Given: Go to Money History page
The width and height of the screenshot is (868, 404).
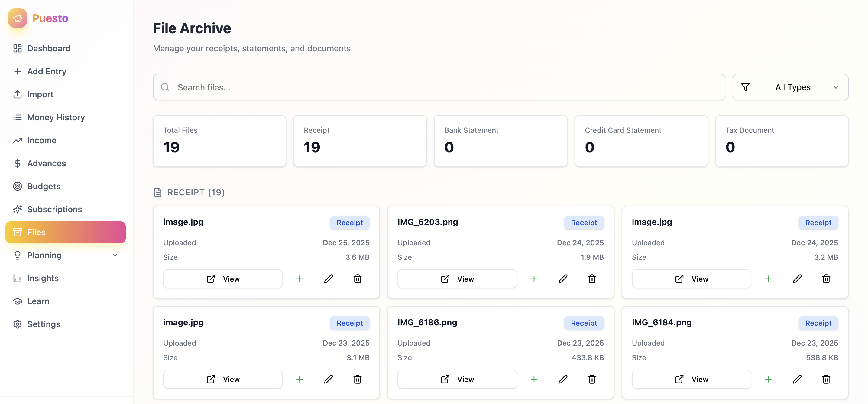Looking at the screenshot, I should click(x=56, y=117).
